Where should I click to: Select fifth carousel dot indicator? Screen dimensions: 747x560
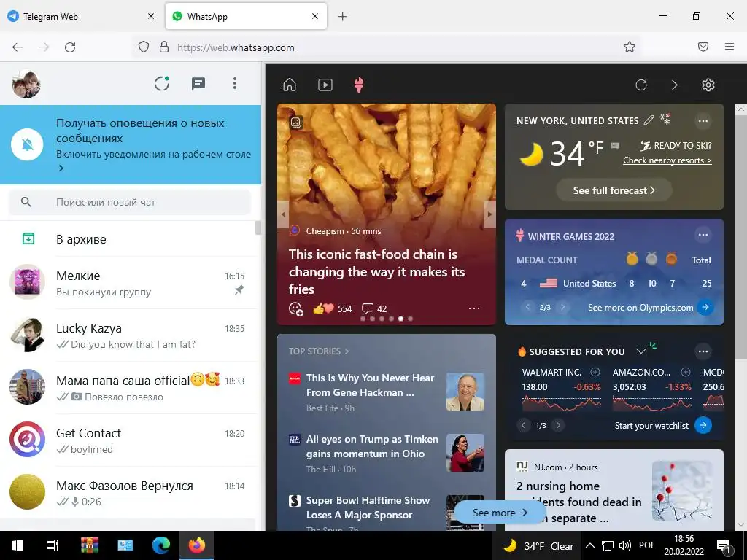click(400, 319)
